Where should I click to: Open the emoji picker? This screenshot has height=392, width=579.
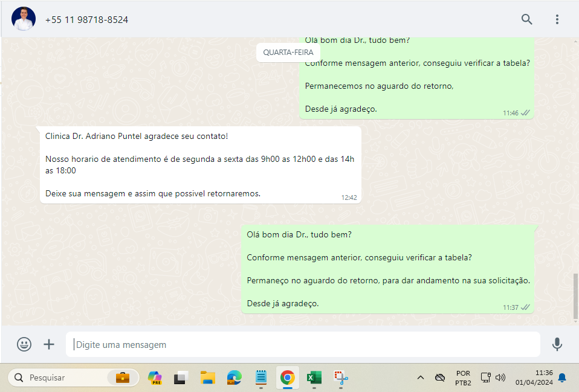tap(24, 344)
